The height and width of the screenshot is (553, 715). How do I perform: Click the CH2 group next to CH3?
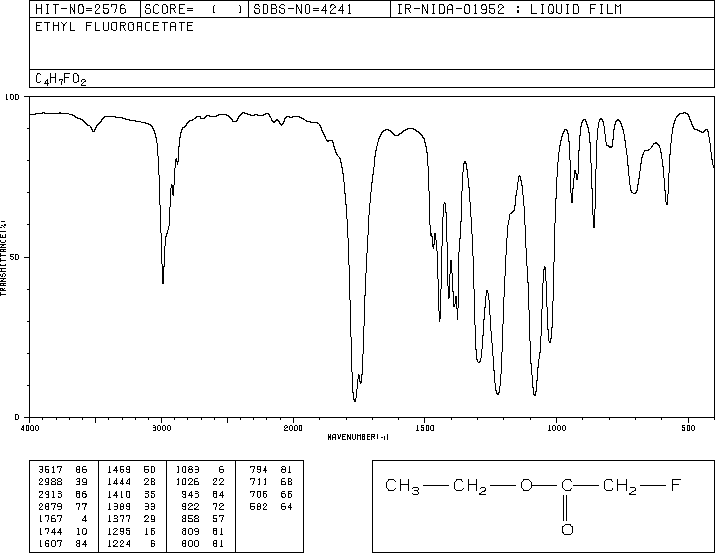470,486
